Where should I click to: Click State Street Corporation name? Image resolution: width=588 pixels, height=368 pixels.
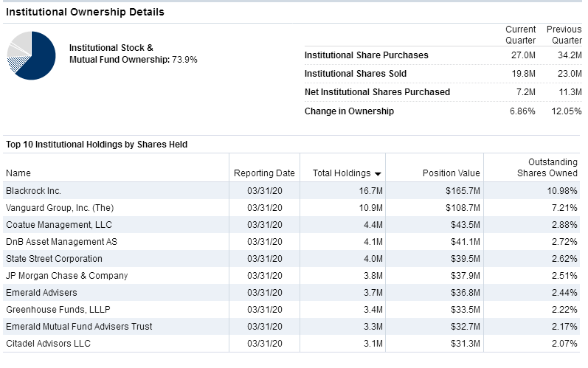[54, 259]
